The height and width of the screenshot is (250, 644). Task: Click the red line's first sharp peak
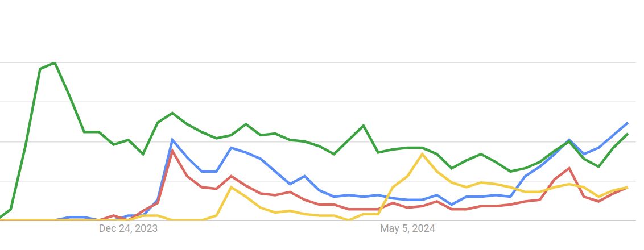pyautogui.click(x=172, y=151)
